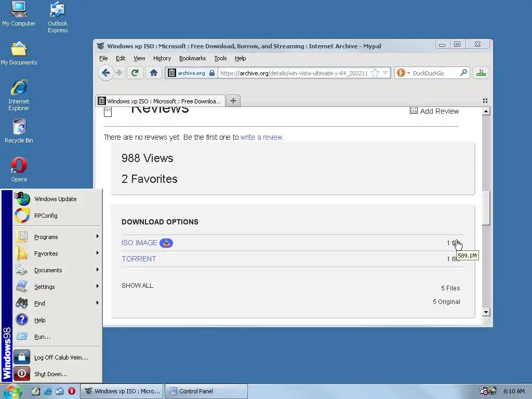Open My Documents desktop icon
532x399 pixels.
point(19,54)
